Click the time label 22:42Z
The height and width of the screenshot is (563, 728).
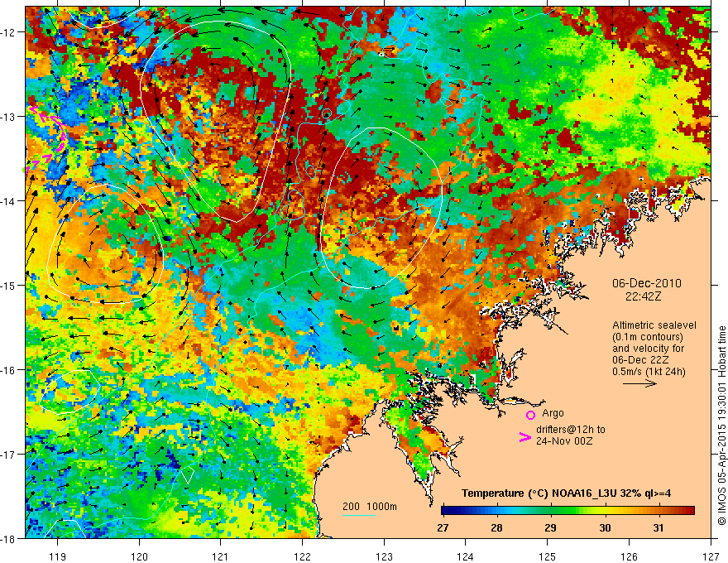coord(643,296)
